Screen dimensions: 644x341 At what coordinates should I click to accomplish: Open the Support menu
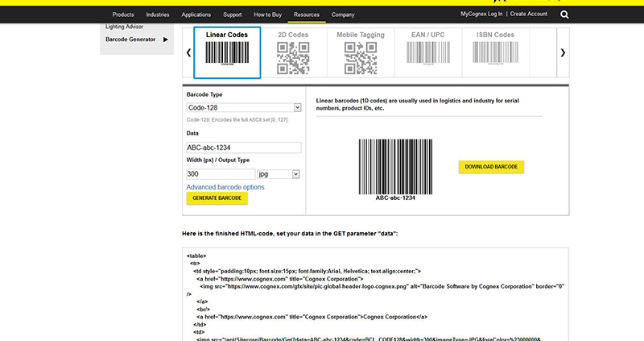233,15
